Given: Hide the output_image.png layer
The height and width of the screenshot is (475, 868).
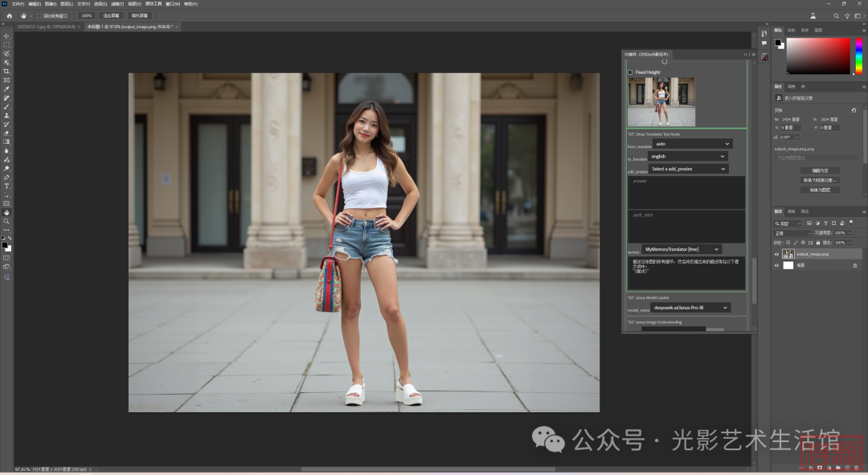Looking at the screenshot, I should pos(776,254).
